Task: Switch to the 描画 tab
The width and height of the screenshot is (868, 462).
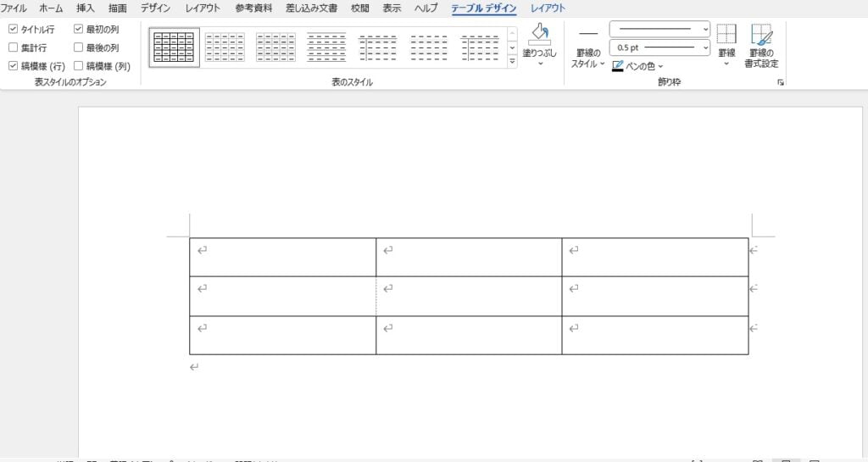Action: pos(117,8)
